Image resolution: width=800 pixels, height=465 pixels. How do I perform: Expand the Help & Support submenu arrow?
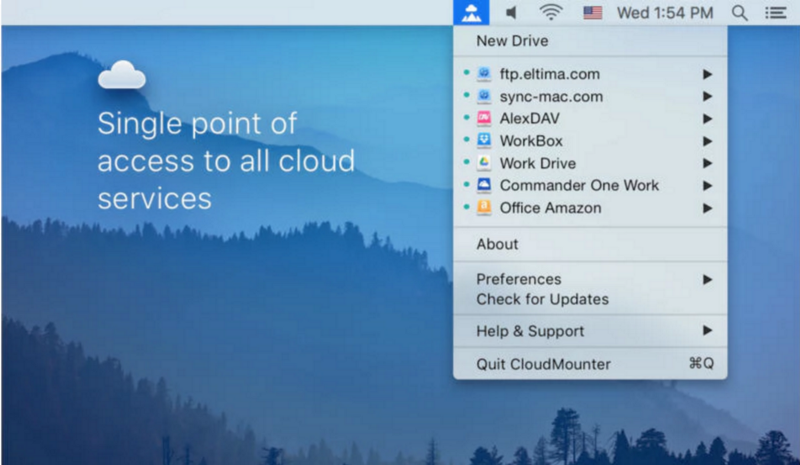707,331
